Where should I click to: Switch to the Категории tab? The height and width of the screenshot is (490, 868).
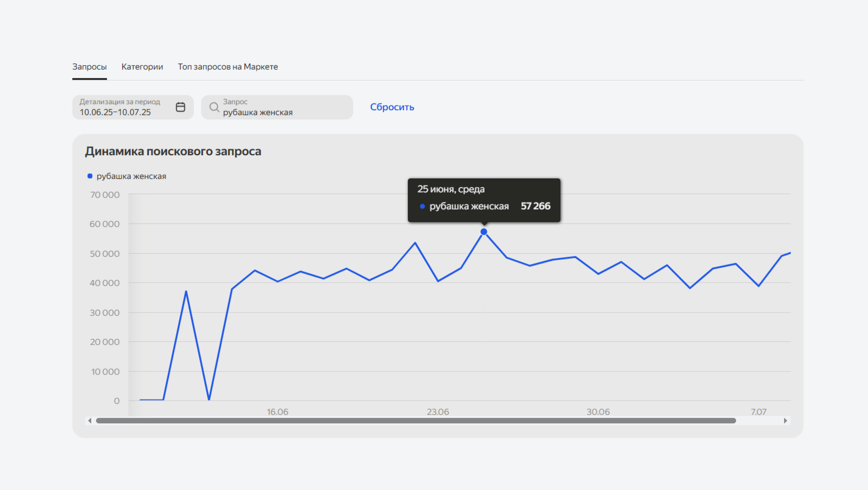click(142, 67)
